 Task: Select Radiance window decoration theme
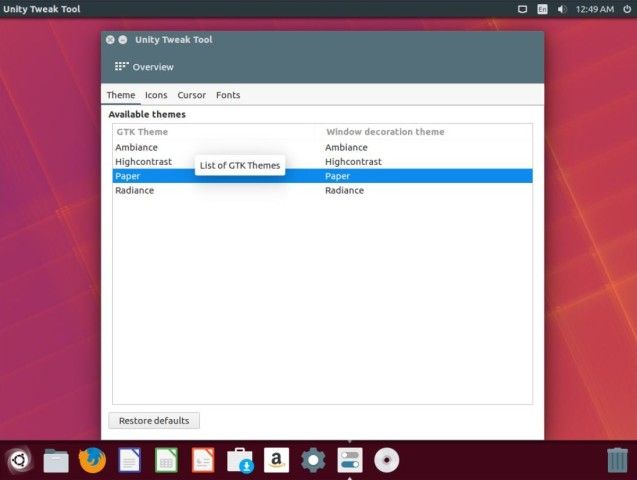coord(344,190)
